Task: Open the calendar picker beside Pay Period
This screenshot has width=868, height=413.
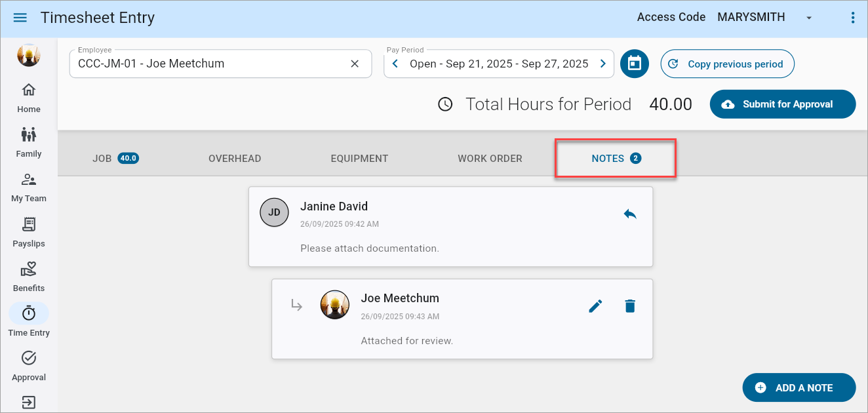Action: [x=634, y=64]
